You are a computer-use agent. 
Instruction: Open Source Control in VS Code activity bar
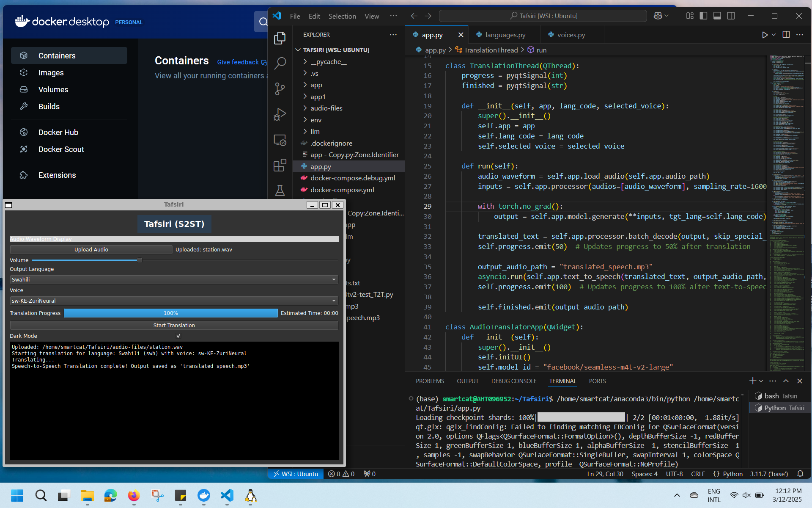pos(280,89)
